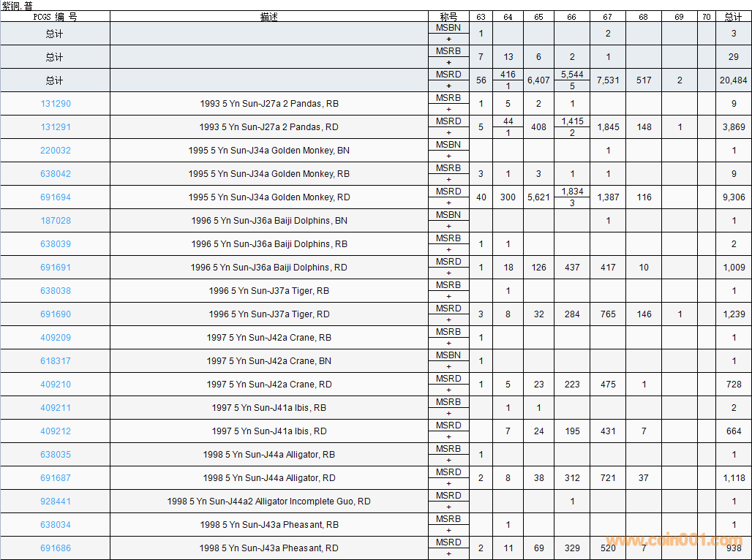Click the 409211 Ibis RB link
This screenshot has width=752, height=560.
[56, 408]
